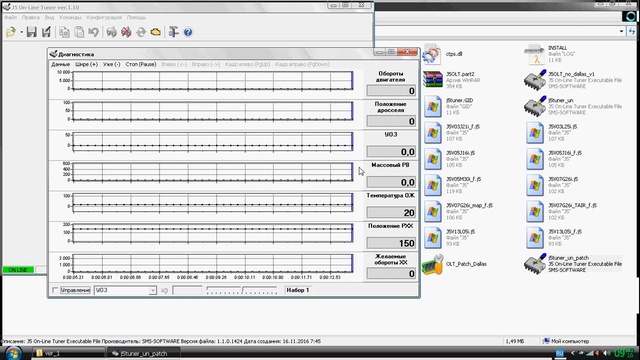Select the J5OLT_no_dallas_v1 executable icon
This screenshot has height=360, width=640.
click(x=535, y=80)
